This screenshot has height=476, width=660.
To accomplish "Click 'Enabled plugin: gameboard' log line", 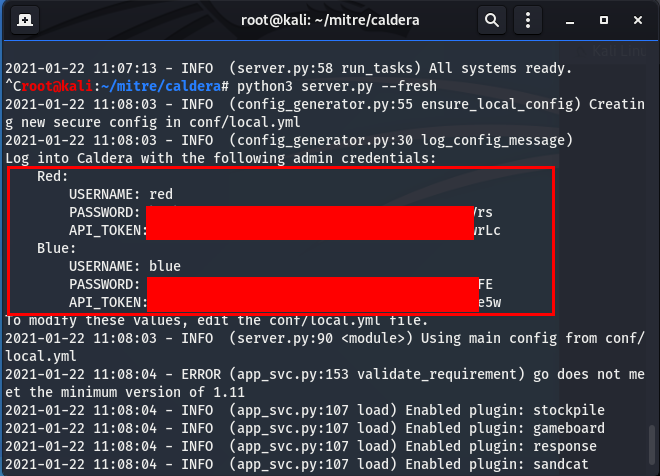I will [x=505, y=428].
